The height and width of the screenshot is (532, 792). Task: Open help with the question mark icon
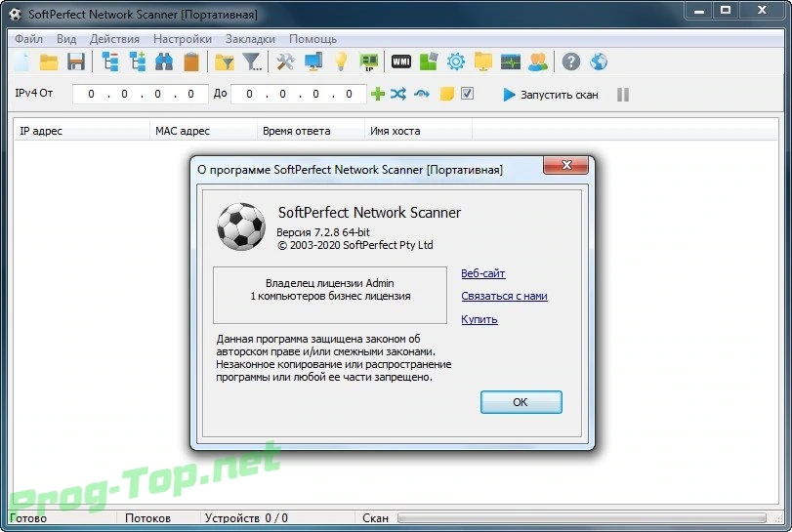571,62
